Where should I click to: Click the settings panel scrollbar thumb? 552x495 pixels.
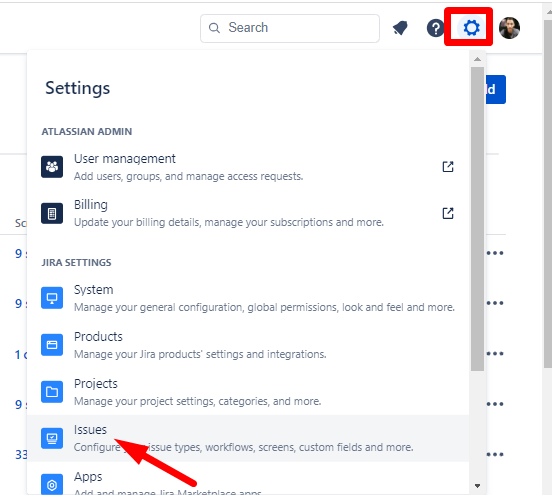(477, 219)
